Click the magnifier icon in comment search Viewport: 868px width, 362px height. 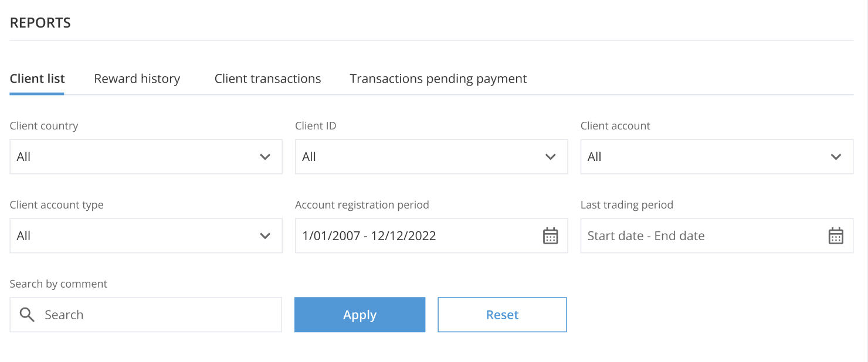pos(27,315)
